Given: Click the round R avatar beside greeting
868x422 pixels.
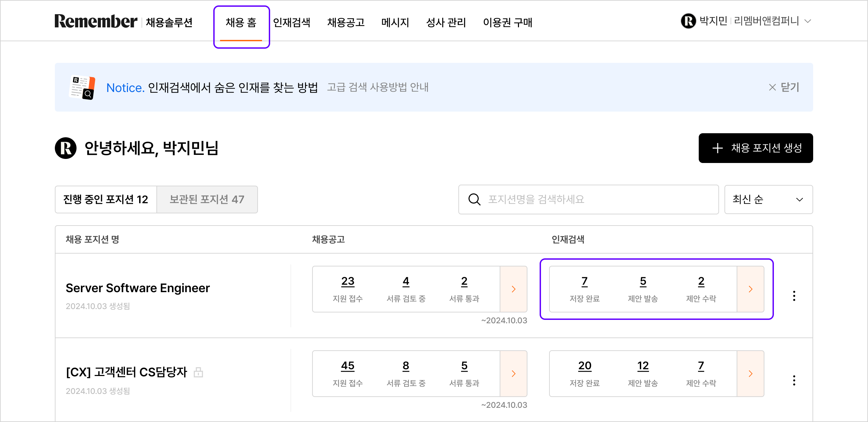Looking at the screenshot, I should click(66, 148).
